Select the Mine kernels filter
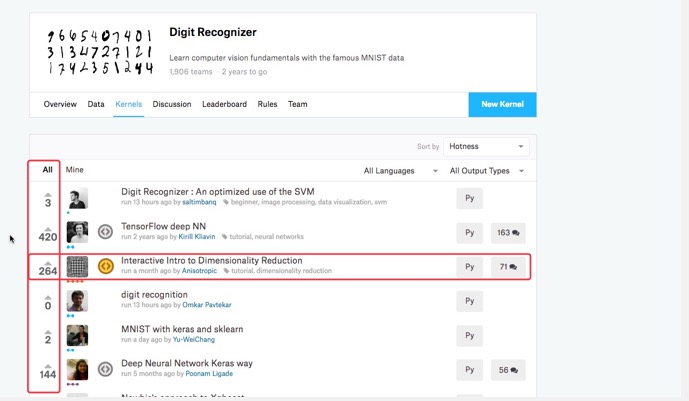The image size is (689, 401). [75, 170]
